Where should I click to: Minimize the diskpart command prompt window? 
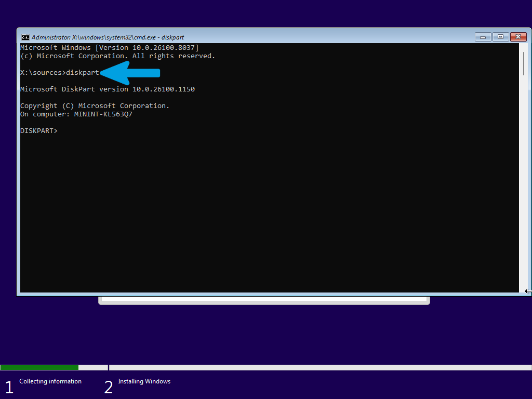483,37
